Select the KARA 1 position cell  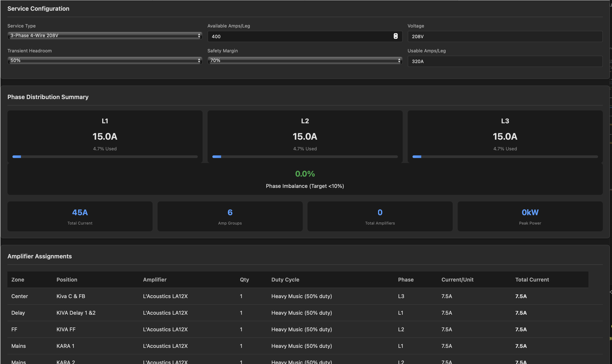(65, 346)
